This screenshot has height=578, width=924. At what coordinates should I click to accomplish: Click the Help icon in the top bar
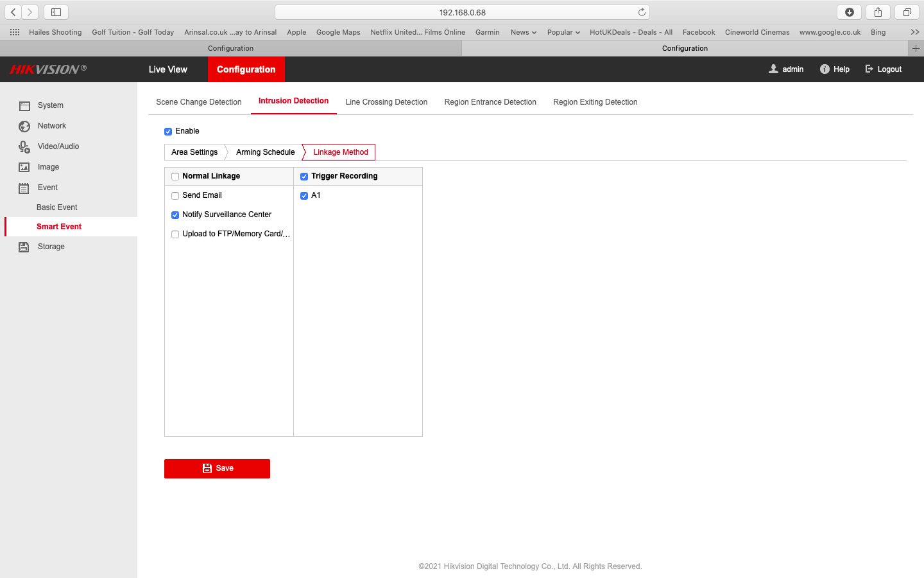tap(823, 69)
